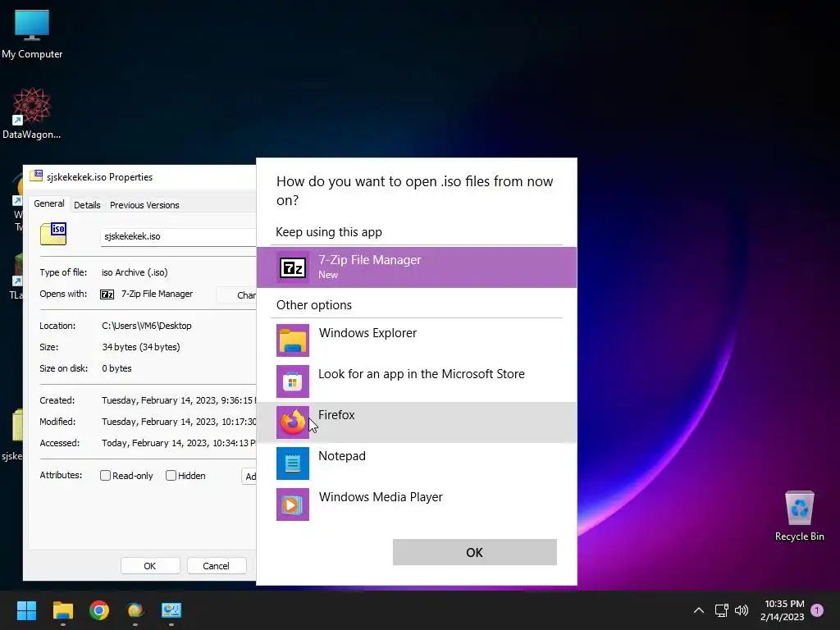Image resolution: width=840 pixels, height=630 pixels.
Task: Open the Windows Start menu
Action: [26, 610]
